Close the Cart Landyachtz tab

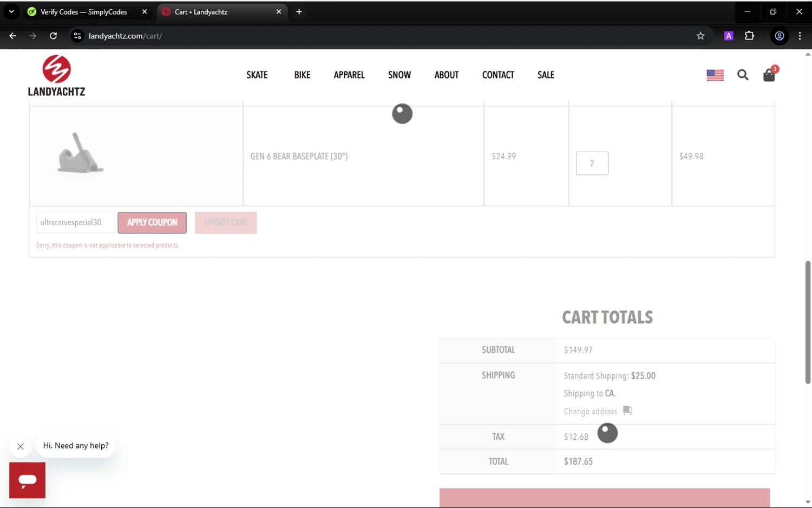coord(279,11)
